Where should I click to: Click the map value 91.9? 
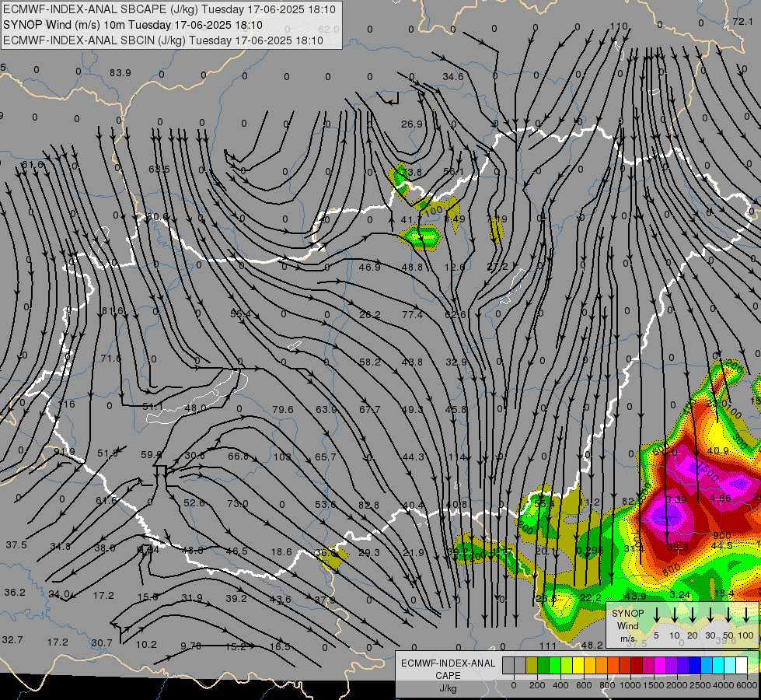64,452
